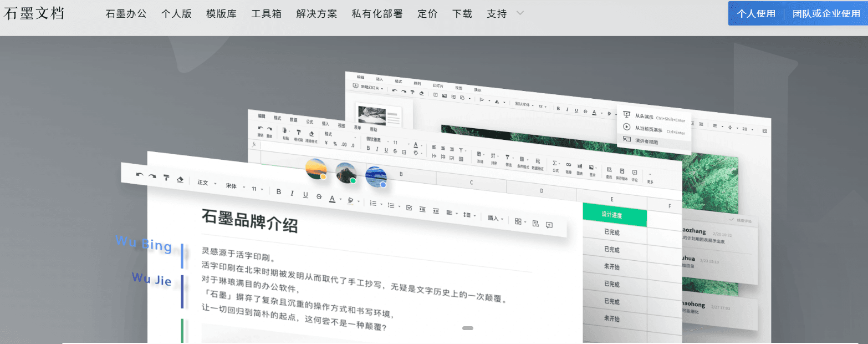The height and width of the screenshot is (344, 868).
Task: Open the font size 11 dropdown in document toolbar
Action: pos(257,189)
